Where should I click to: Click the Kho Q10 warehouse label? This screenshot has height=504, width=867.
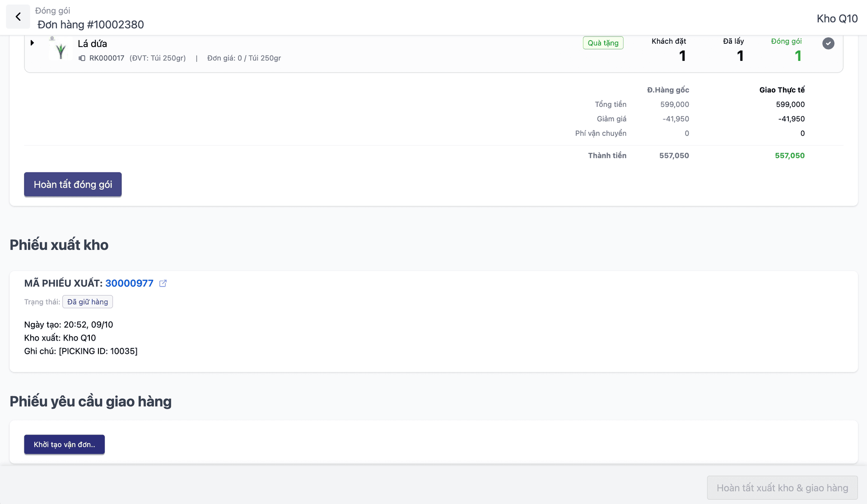[x=837, y=18]
